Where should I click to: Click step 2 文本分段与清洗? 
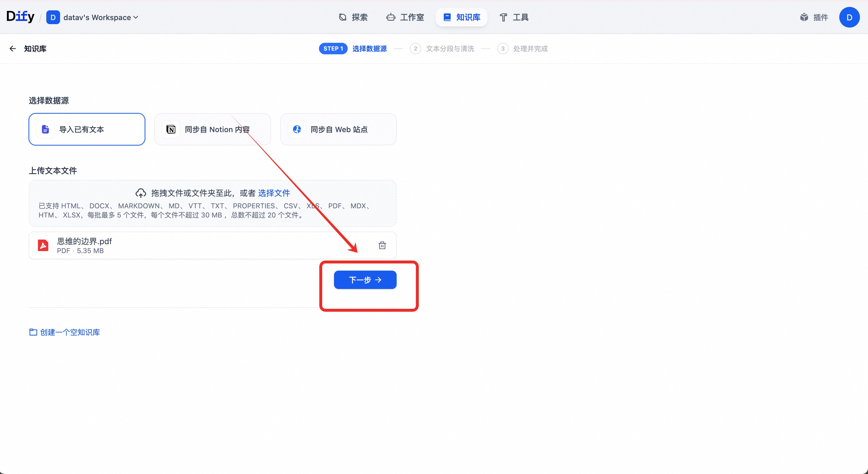pos(450,49)
